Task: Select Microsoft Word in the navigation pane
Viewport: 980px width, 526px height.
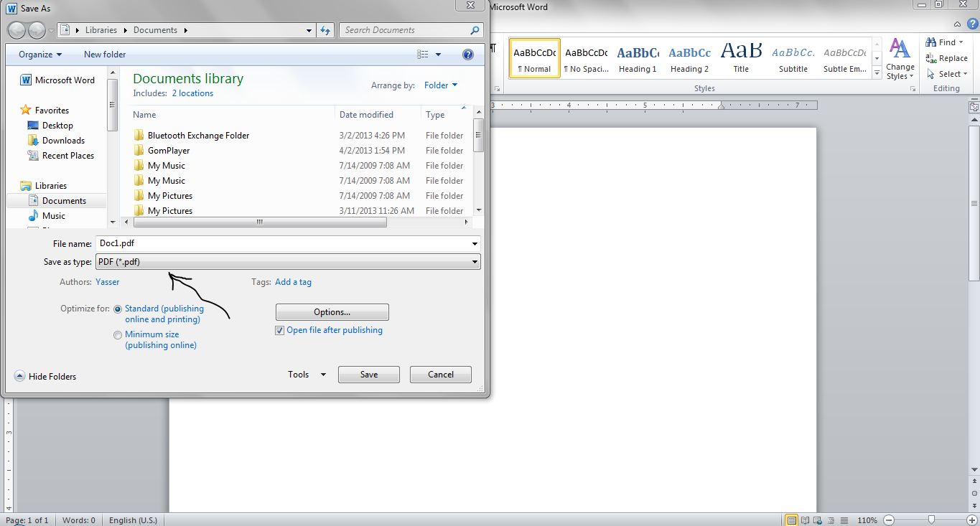Action: [58, 80]
